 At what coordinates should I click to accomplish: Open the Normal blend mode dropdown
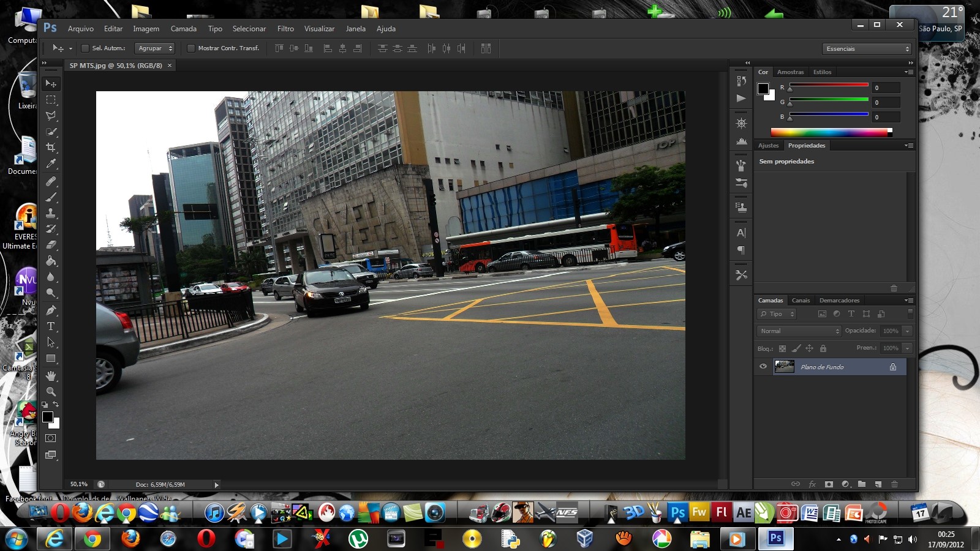click(x=799, y=331)
